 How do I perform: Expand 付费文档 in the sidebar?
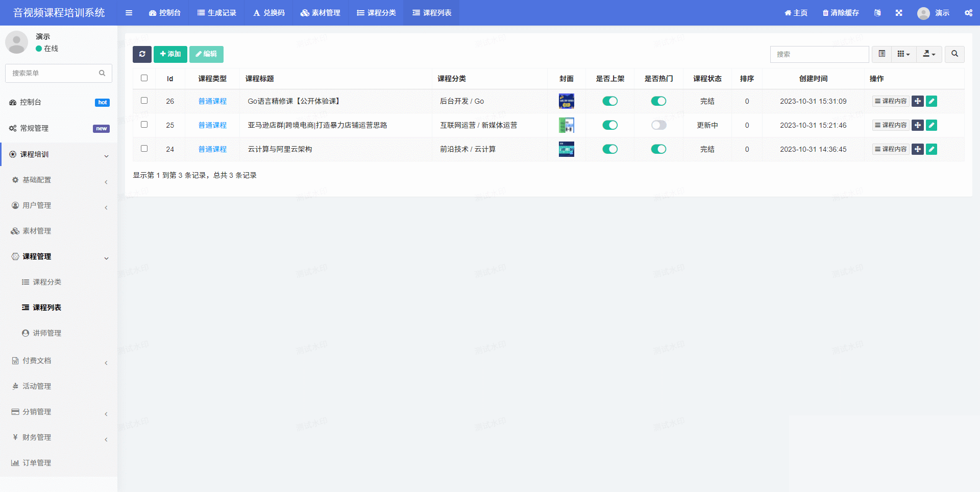coord(59,361)
